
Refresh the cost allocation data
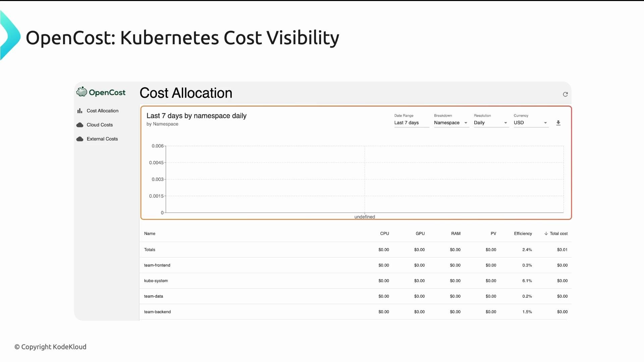(x=565, y=94)
